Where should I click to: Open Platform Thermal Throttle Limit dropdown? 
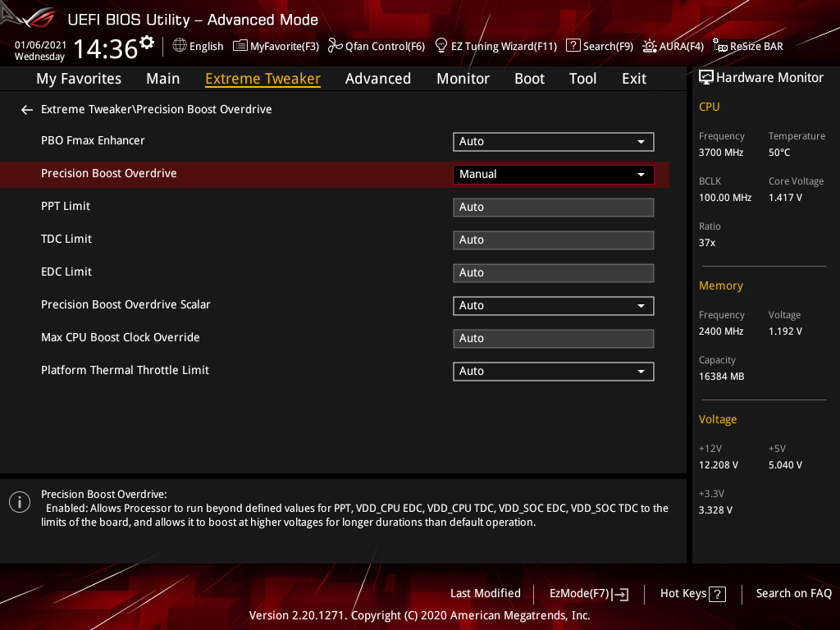click(554, 371)
